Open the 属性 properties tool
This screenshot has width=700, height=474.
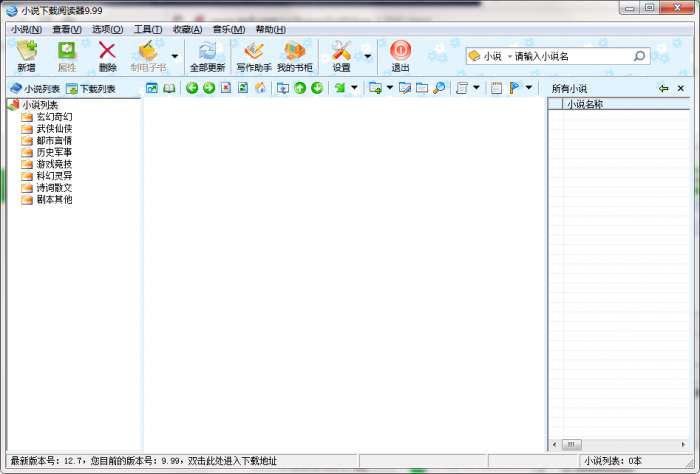pyautogui.click(x=67, y=56)
